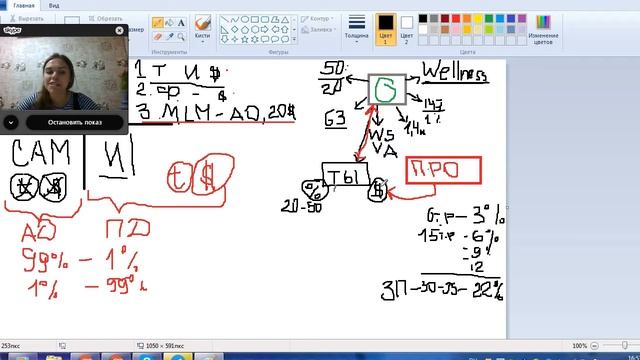Pick the black color swatch

[423, 18]
